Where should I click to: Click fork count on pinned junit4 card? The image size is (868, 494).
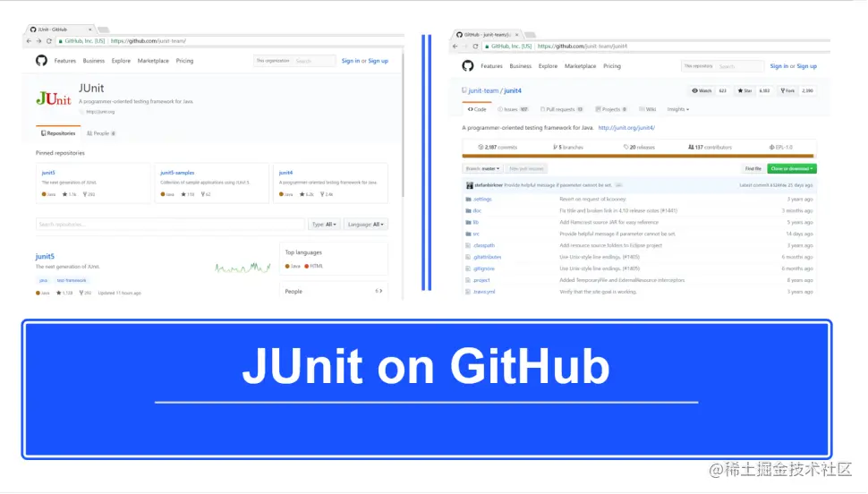coord(327,194)
